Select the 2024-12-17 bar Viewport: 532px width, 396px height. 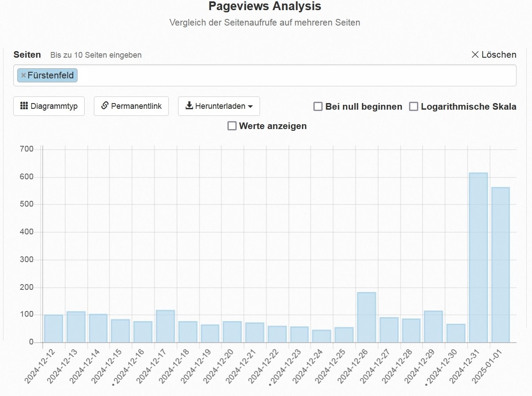tap(165, 326)
